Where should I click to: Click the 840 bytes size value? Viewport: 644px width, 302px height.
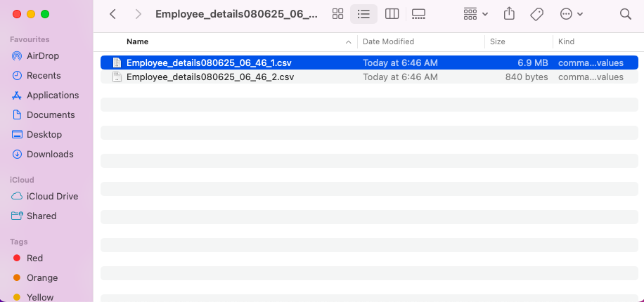point(527,77)
